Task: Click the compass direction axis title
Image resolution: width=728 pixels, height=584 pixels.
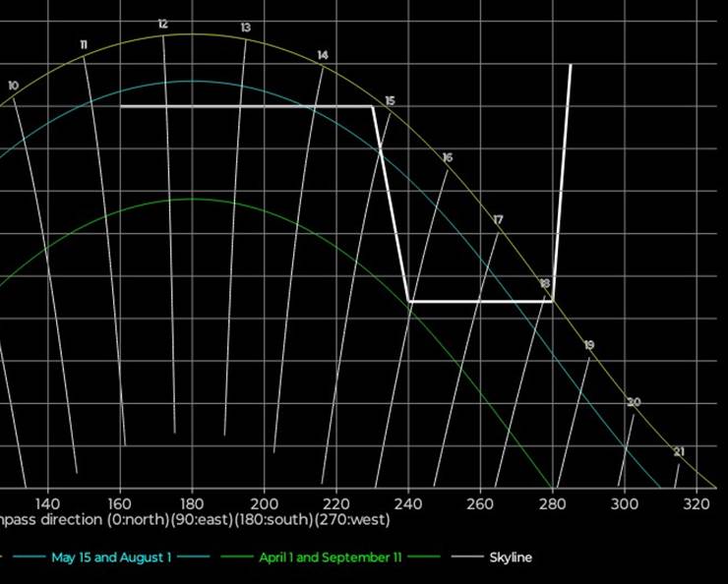Action: coord(195,519)
